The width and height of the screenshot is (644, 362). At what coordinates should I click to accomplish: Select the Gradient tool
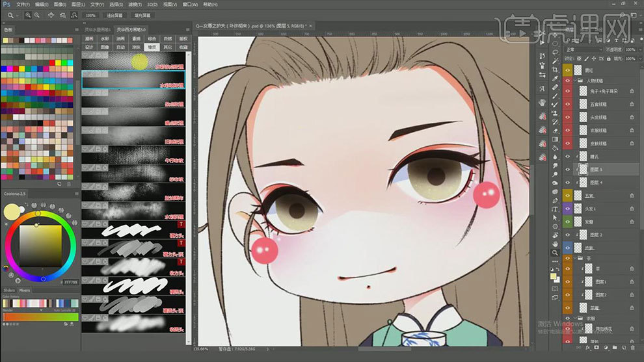coord(556,139)
